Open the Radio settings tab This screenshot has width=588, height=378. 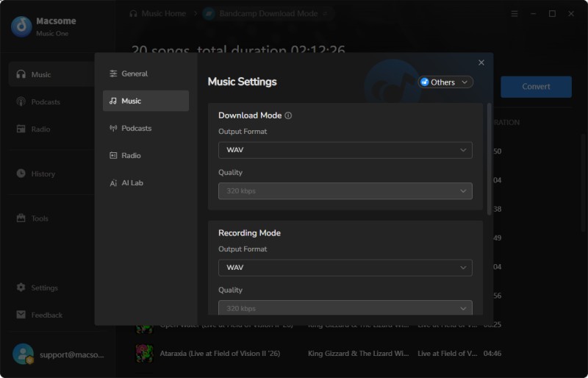click(x=146, y=155)
